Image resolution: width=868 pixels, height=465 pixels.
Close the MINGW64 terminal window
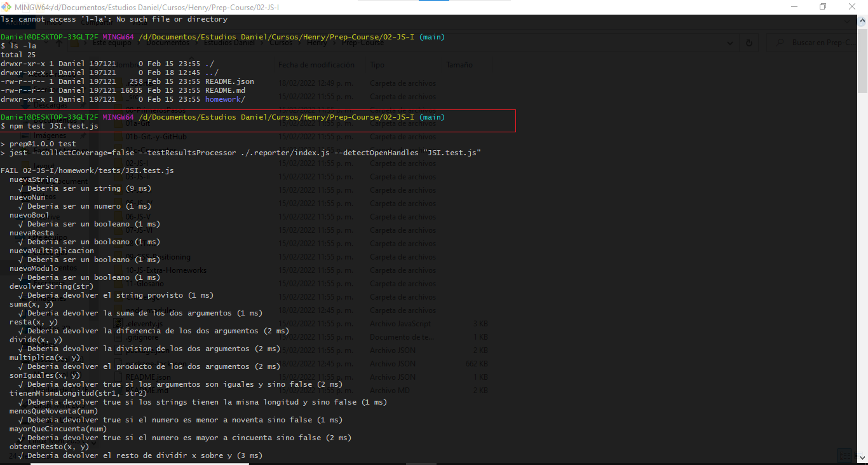(x=853, y=6)
